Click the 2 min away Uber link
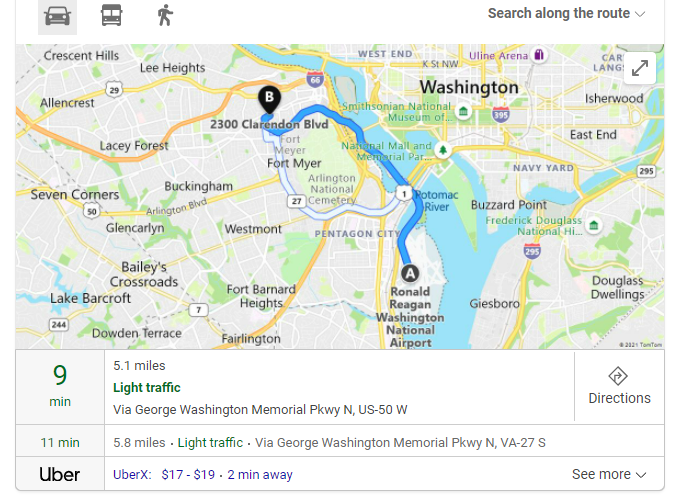 click(260, 475)
